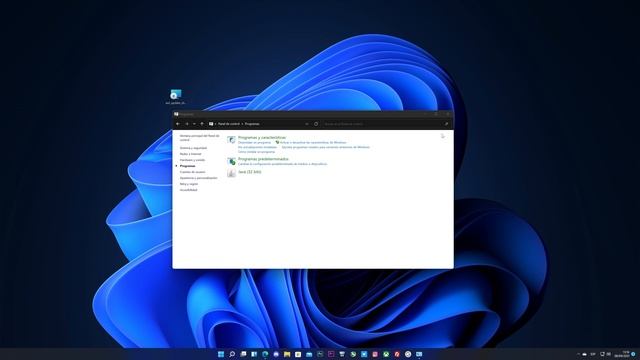Click Cómo instalar un programa link

(x=256, y=152)
